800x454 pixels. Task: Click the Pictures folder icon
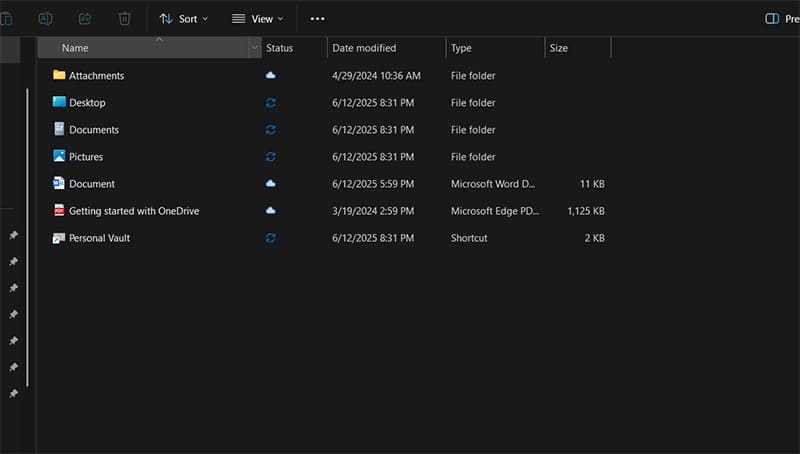click(x=59, y=156)
